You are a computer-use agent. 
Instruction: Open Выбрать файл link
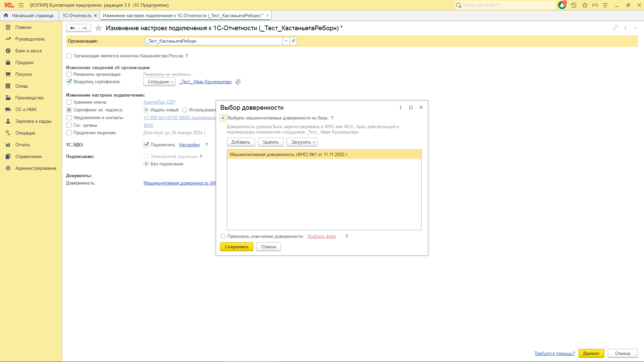tap(322, 237)
